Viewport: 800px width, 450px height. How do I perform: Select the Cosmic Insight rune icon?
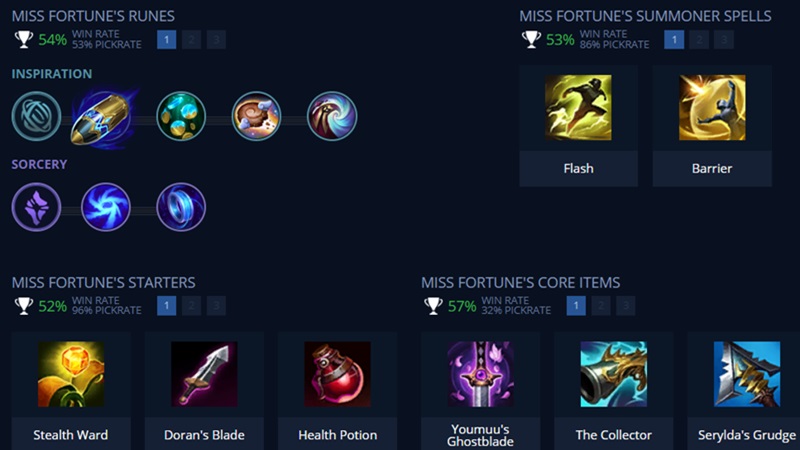(332, 116)
